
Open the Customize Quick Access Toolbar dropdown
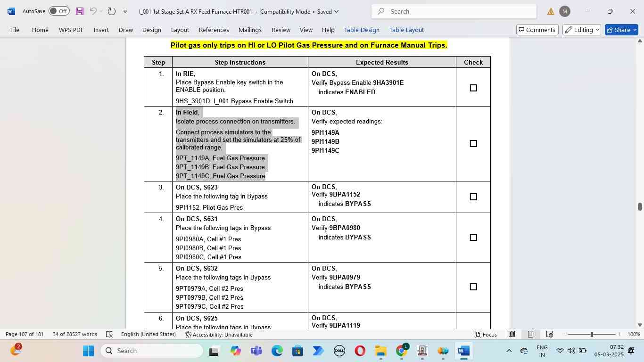pyautogui.click(x=125, y=11)
